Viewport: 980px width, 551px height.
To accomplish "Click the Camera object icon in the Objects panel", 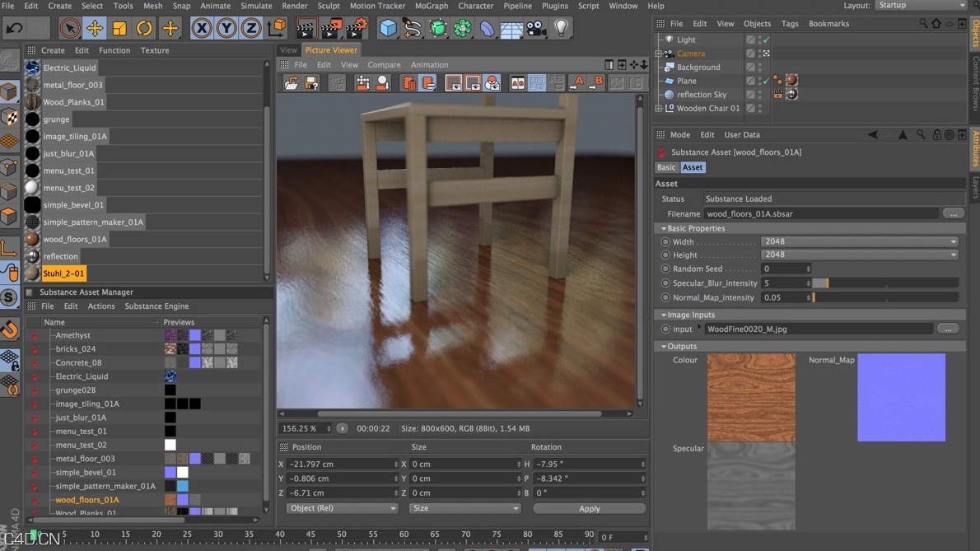I will [670, 53].
